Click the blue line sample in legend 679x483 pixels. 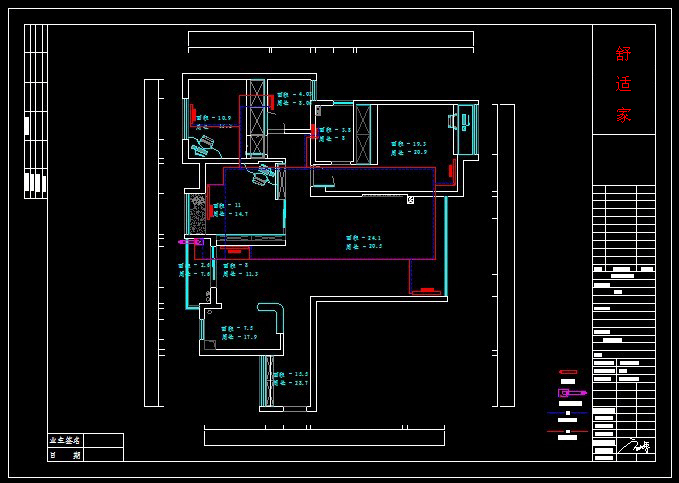(567, 413)
